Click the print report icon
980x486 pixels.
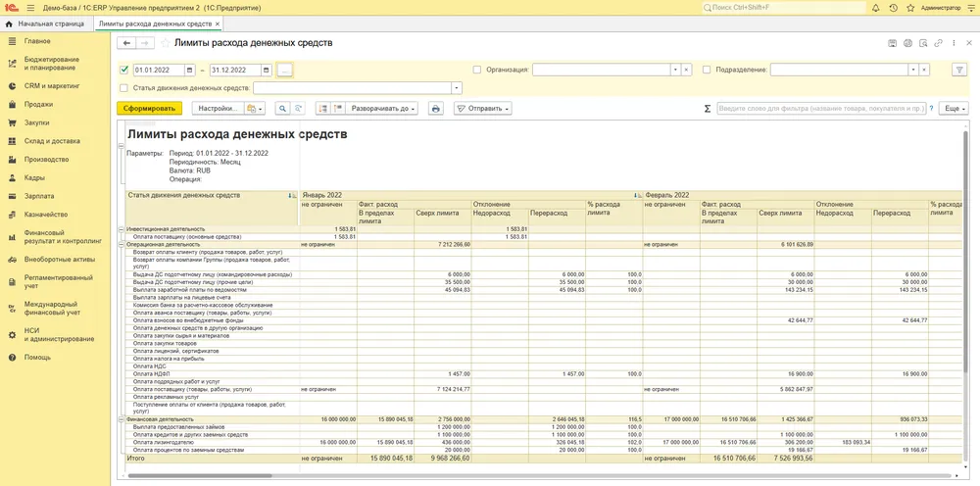pos(436,108)
